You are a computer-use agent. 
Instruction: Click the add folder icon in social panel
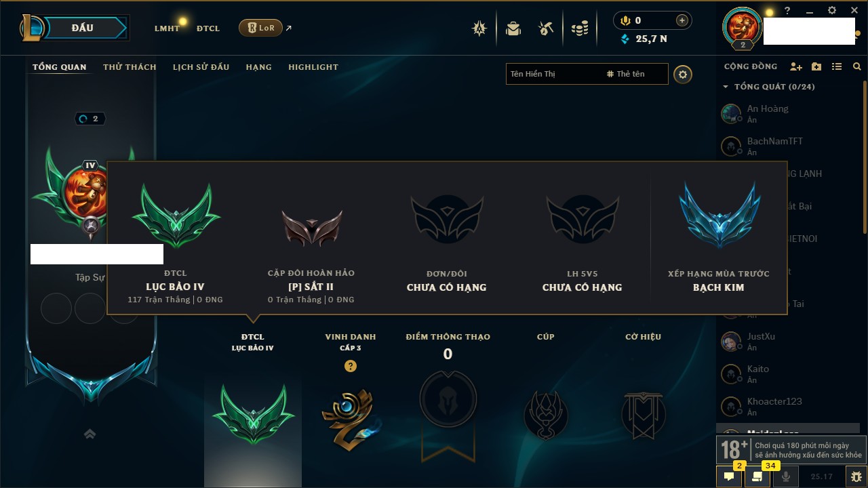tap(816, 66)
